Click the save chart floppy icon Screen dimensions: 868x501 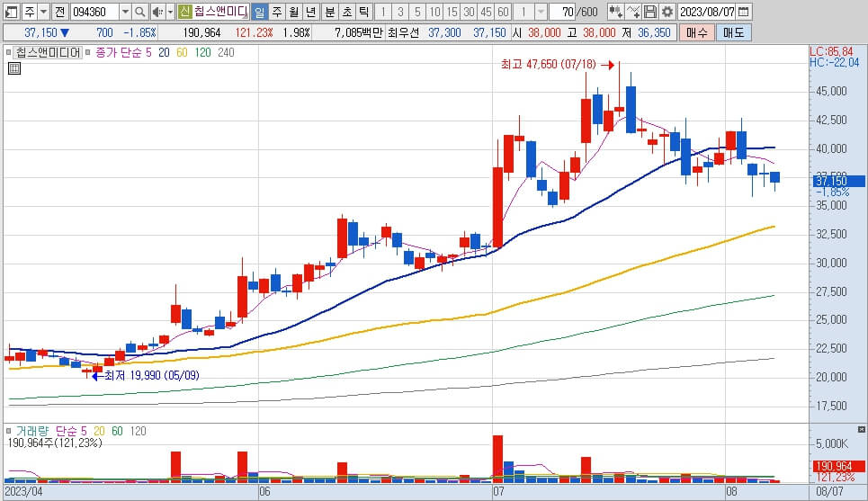tap(650, 12)
